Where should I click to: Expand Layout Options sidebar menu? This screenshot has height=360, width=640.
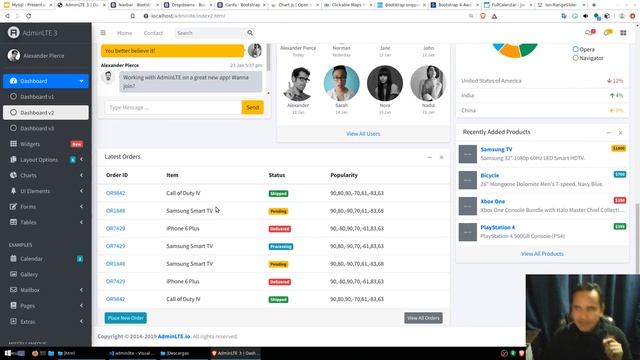click(x=46, y=160)
